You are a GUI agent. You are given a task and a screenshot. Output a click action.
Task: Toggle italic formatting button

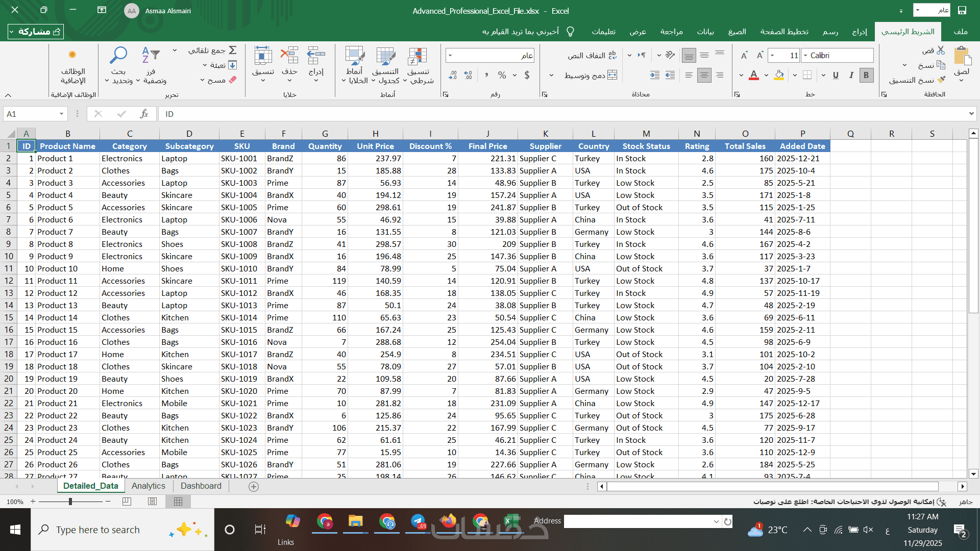coord(851,76)
